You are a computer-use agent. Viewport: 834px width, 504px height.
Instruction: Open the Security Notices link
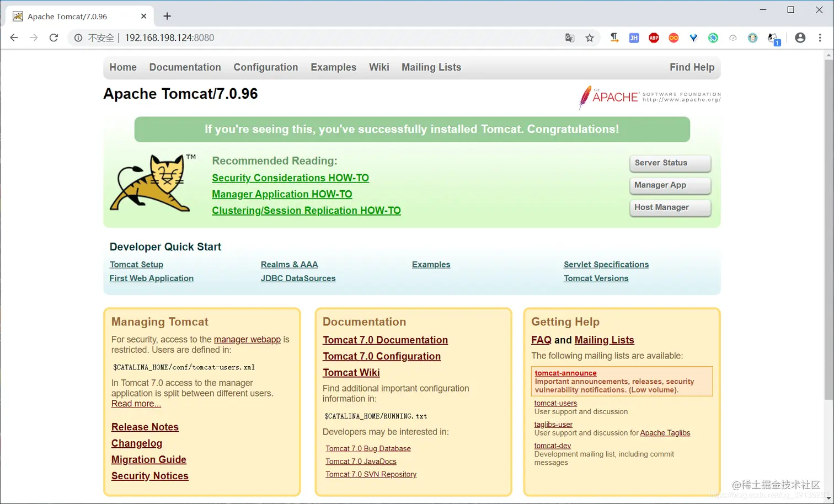(150, 476)
